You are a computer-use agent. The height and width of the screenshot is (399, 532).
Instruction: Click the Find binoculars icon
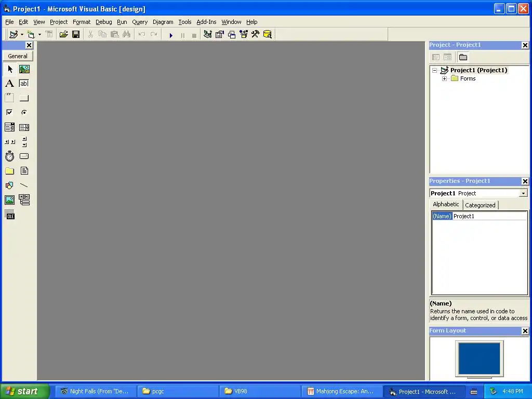tap(127, 34)
